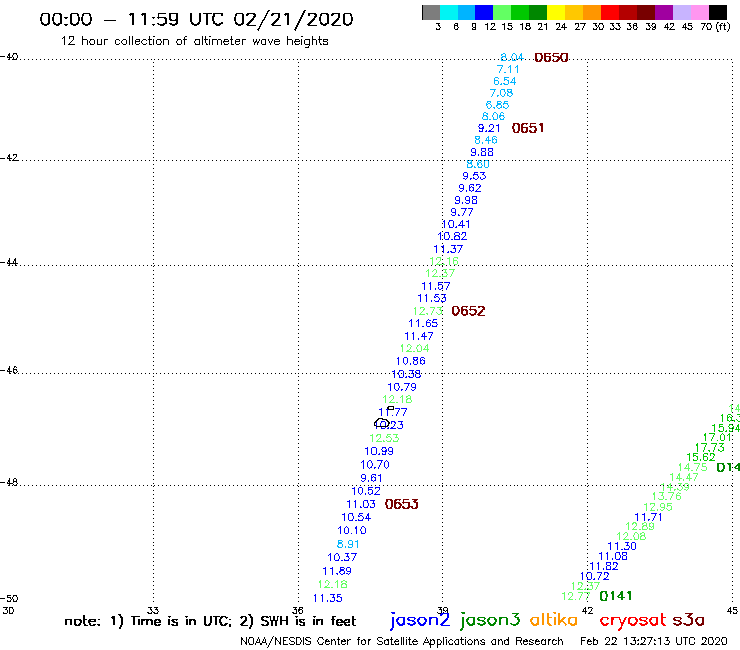
Task: Click the 9.61 wave height value
Action: [x=371, y=478]
